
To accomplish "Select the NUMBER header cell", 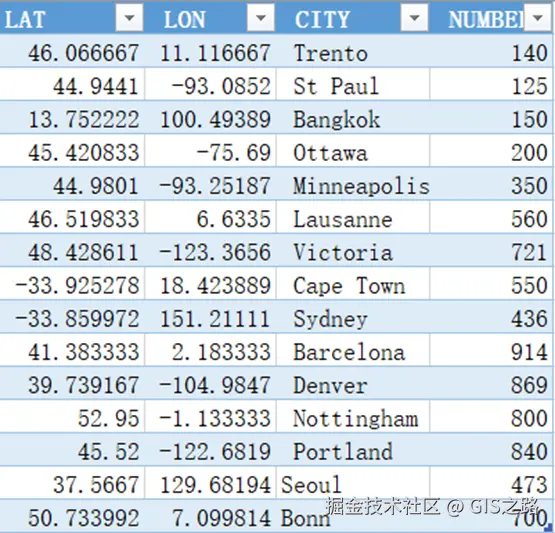I will click(491, 18).
